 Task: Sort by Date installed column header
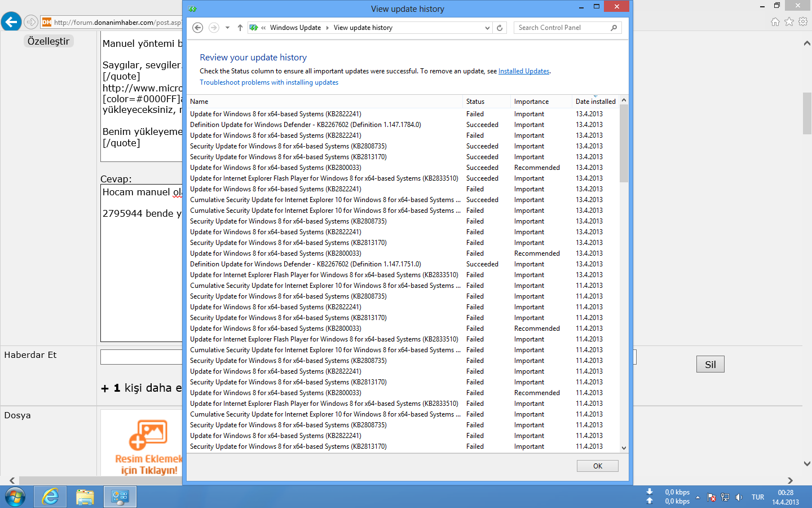[595, 102]
